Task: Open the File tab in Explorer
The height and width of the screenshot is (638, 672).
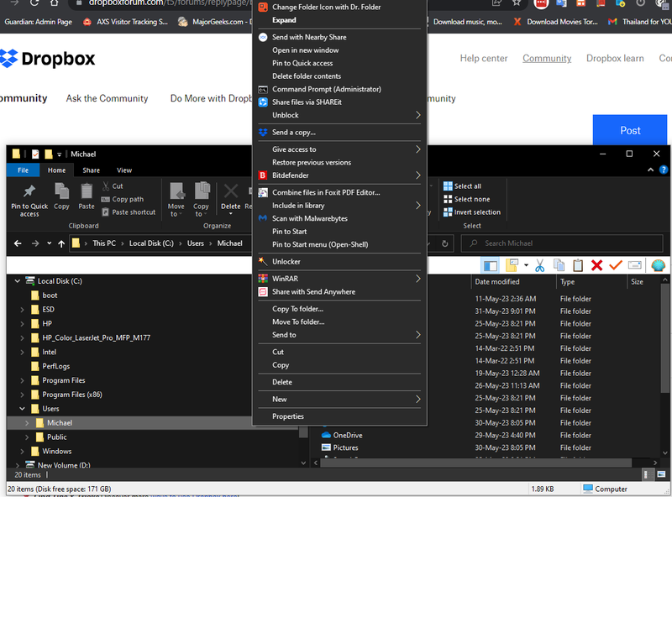Action: (x=24, y=170)
